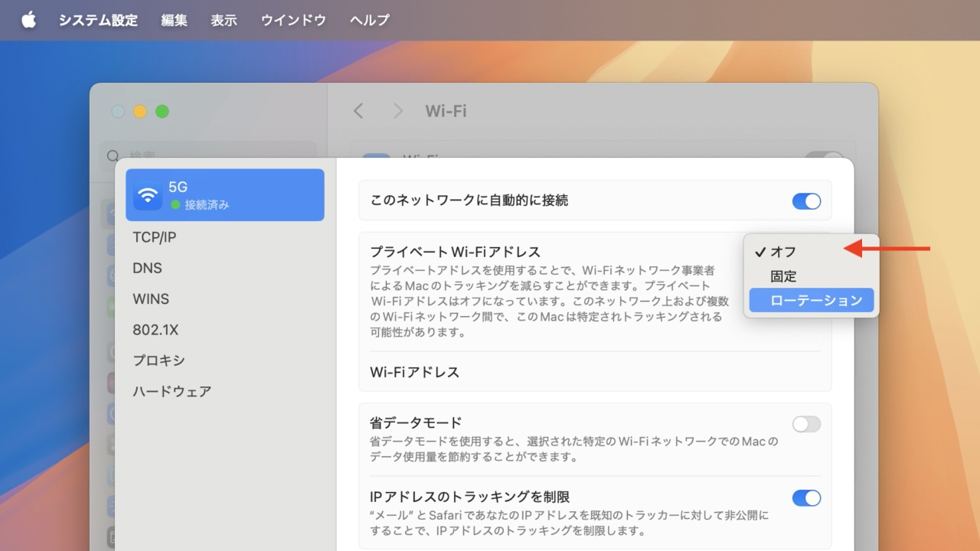Click the yellow minimize window button
Viewport: 980px width, 551px height.
140,112
